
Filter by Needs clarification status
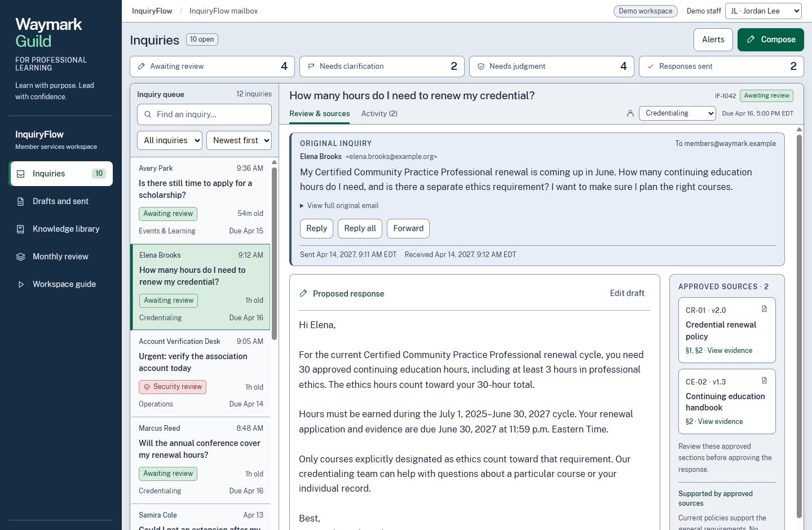point(382,67)
